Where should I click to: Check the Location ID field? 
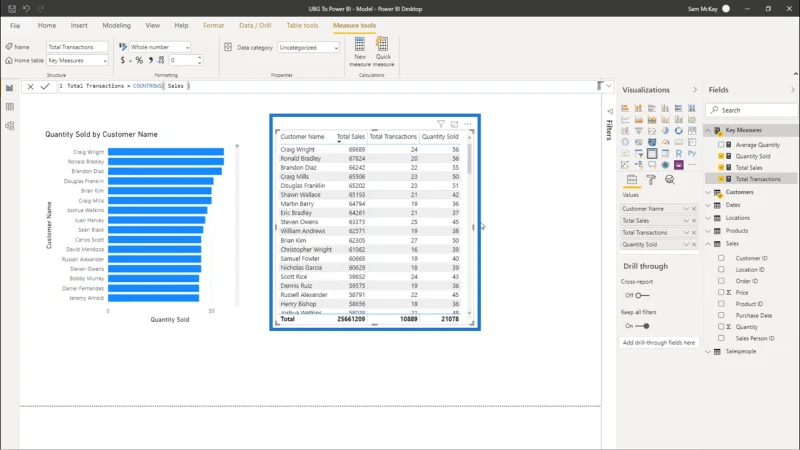click(721, 269)
